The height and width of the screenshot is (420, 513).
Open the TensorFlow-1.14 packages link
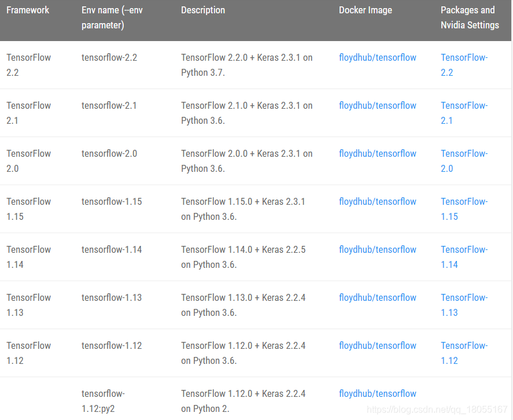coord(464,257)
